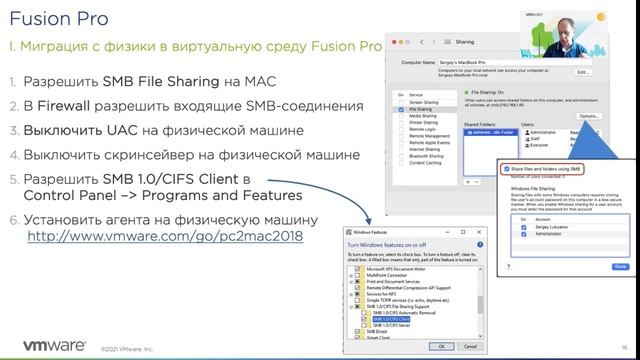Screen dimensions: 640x360
Task: Open Windows Features help icon
Action: [480, 245]
